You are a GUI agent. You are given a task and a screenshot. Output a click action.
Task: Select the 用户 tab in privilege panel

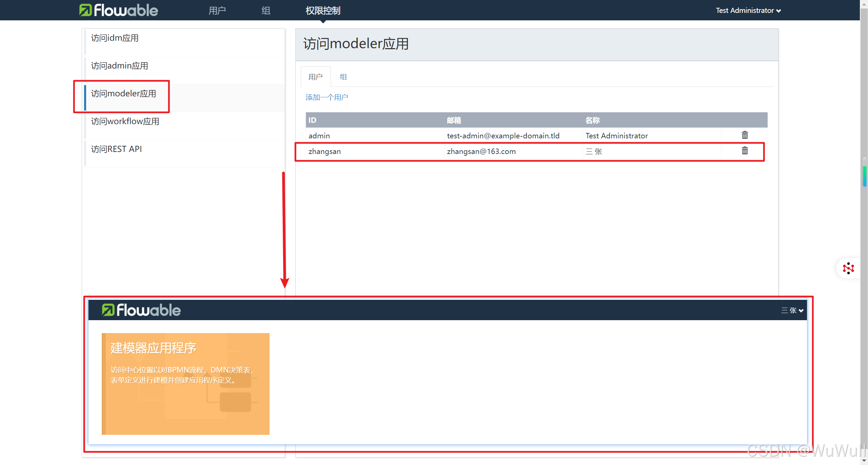315,77
